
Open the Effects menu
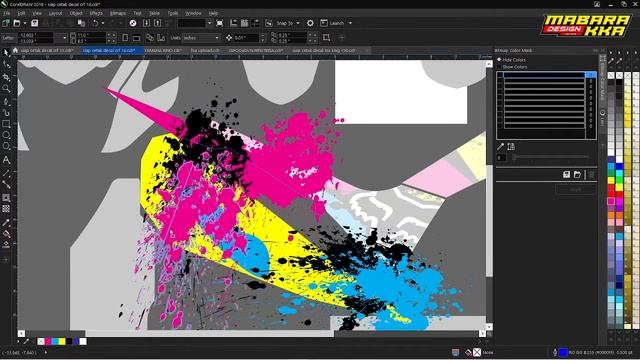[x=96, y=13]
